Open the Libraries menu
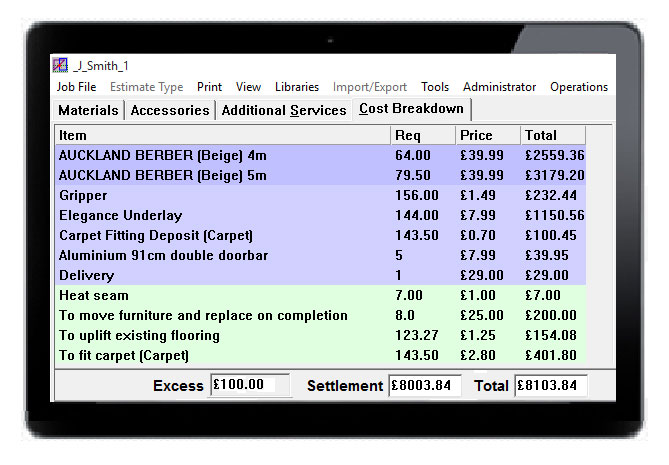 (x=297, y=87)
